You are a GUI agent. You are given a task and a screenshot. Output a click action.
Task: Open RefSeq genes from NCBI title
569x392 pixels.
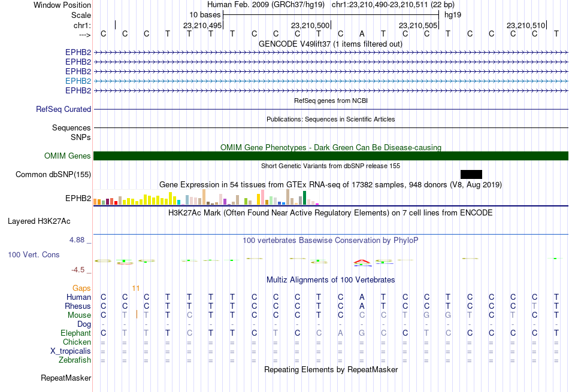coord(331,101)
